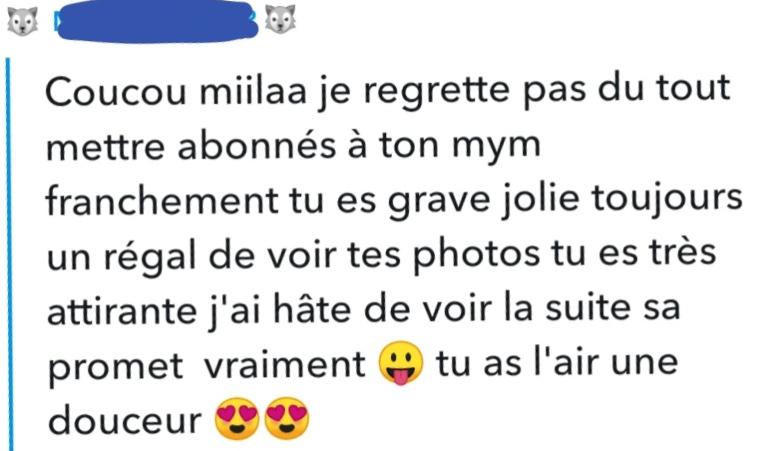
Task: Select the word 'vraiment'
Action: (x=285, y=364)
